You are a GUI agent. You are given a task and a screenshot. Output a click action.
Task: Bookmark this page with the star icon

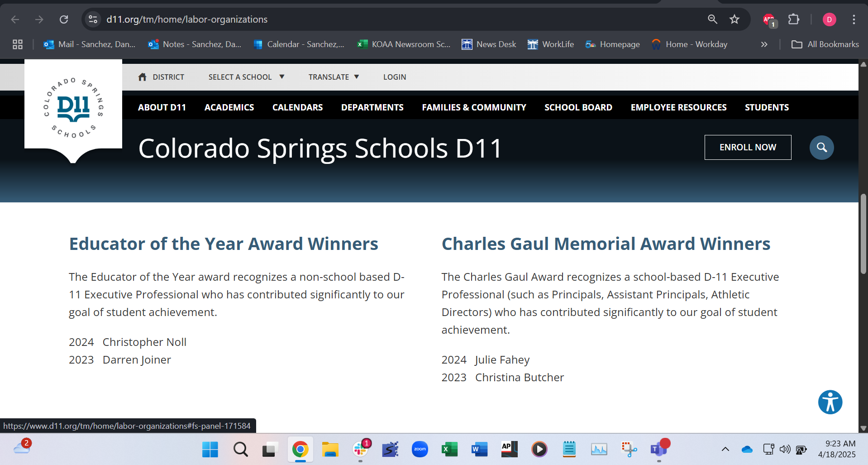tap(734, 19)
